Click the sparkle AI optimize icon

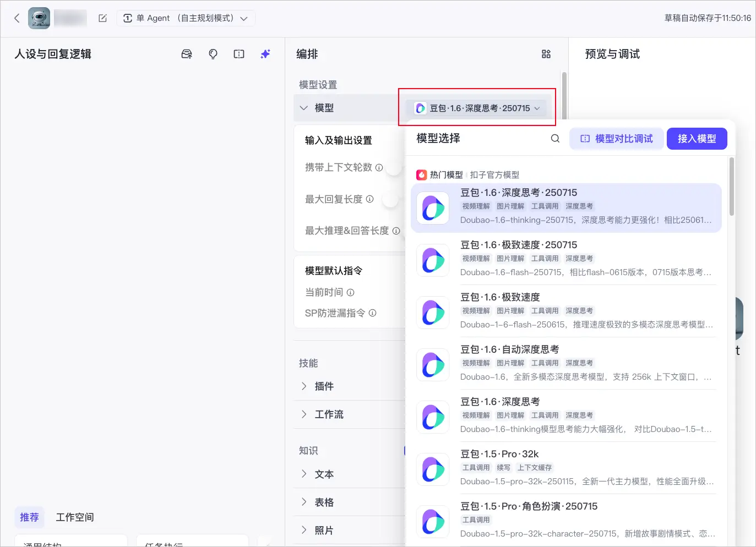coord(265,54)
